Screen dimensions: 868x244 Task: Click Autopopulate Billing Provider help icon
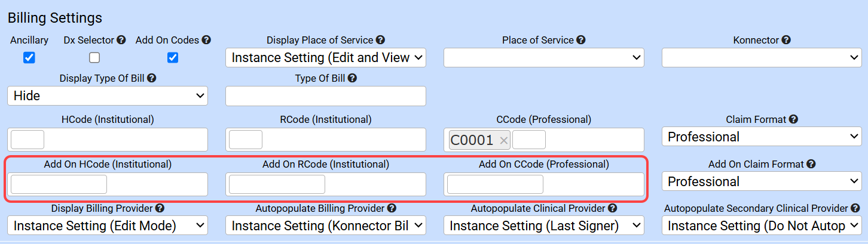click(392, 208)
